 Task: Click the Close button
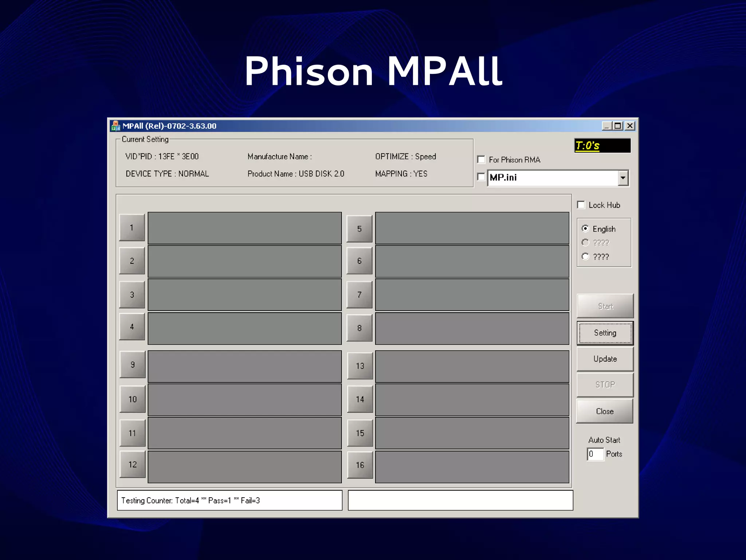(605, 411)
